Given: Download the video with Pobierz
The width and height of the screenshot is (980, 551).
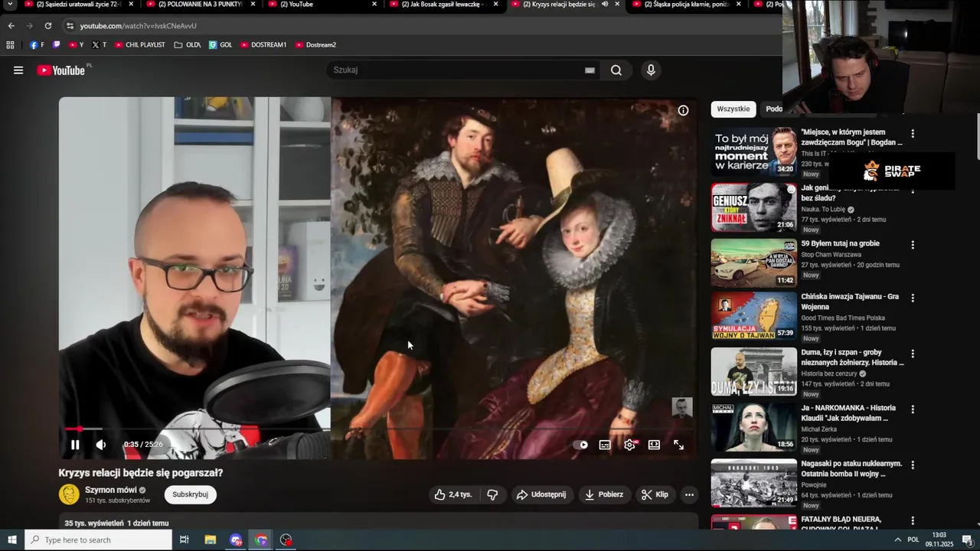Looking at the screenshot, I should tap(603, 494).
